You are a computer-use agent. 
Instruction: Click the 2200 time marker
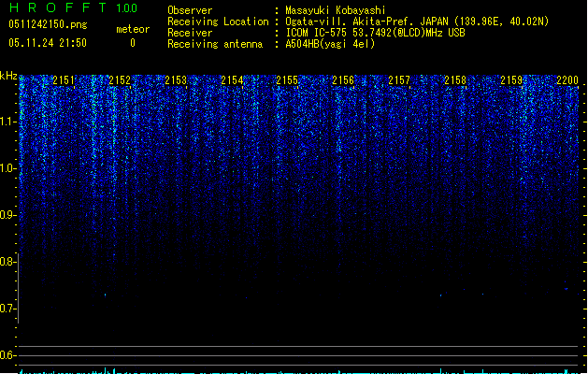coord(567,80)
